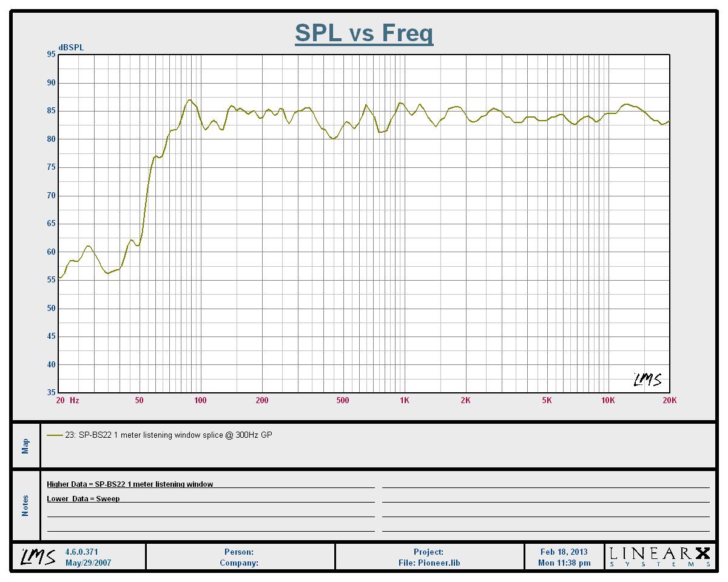
Task: Click the 'Project:' field in the footer
Action: coord(428,552)
